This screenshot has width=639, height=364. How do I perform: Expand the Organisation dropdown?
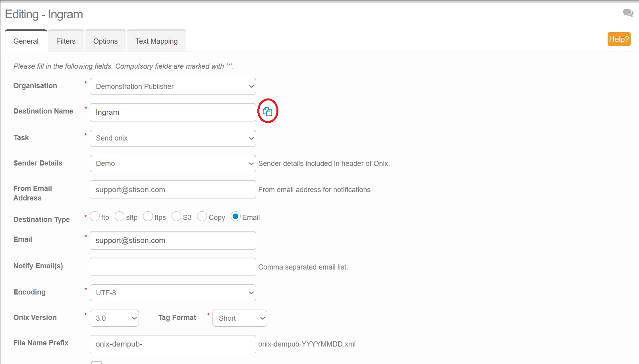[173, 87]
